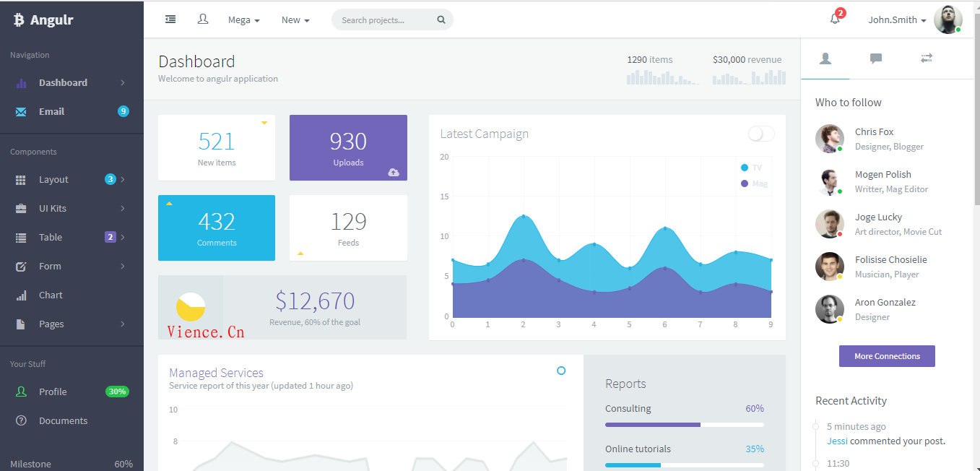Click the circle icon in Managed Services
This screenshot has width=980, height=471.
point(561,371)
